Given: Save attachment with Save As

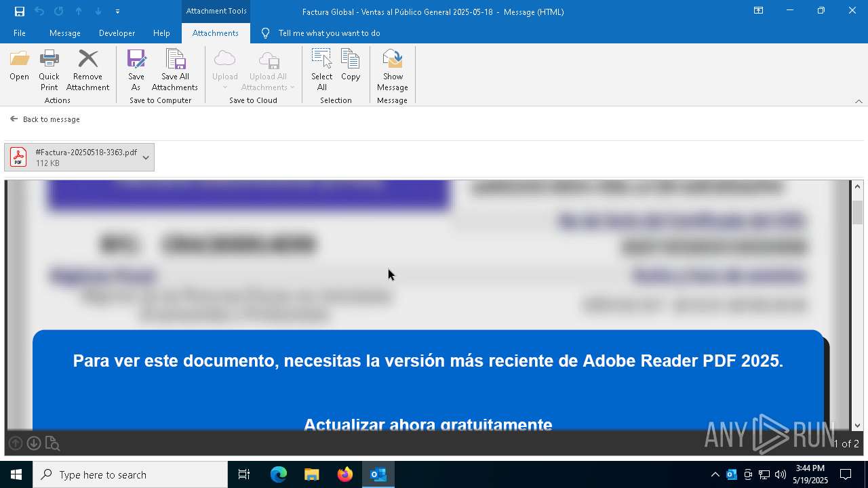Looking at the screenshot, I should pyautogui.click(x=136, y=70).
